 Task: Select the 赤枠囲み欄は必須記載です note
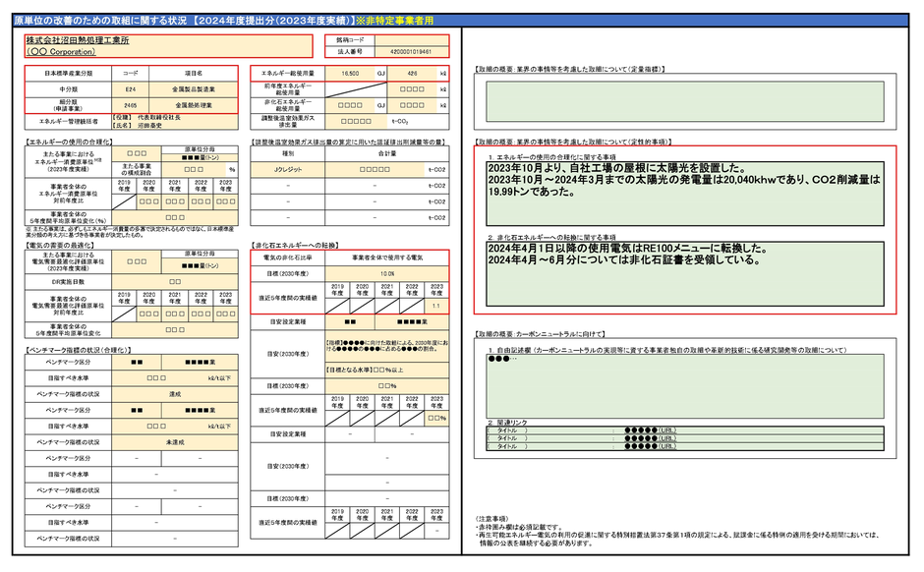pyautogui.click(x=519, y=528)
